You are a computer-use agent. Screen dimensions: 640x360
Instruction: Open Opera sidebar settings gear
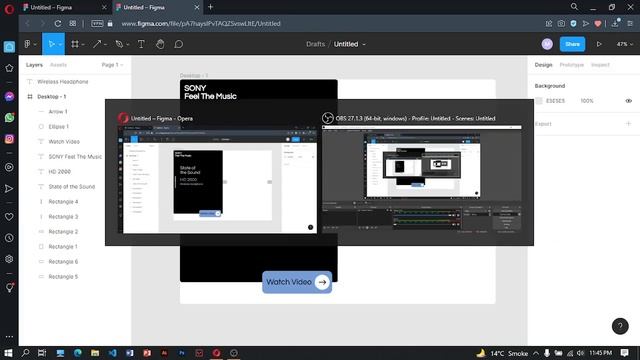click(9, 259)
